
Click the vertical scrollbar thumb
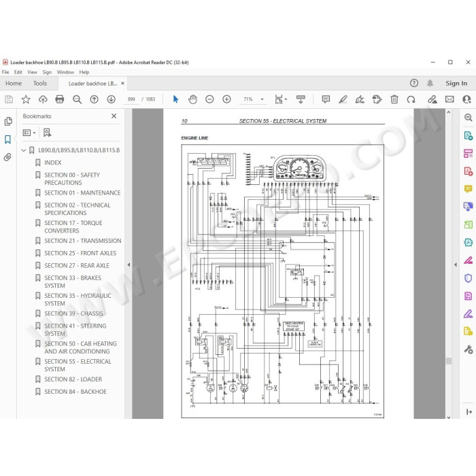449,361
